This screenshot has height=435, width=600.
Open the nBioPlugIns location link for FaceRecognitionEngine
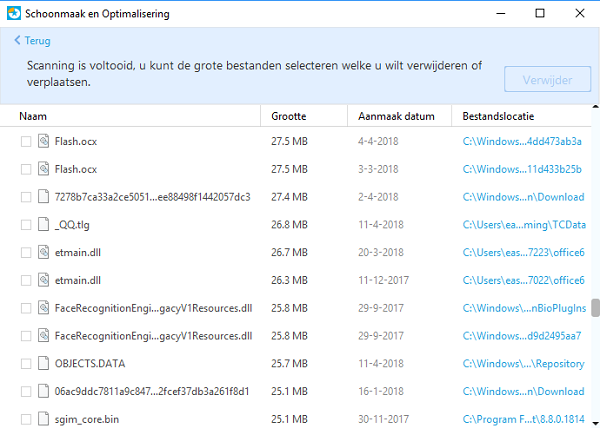523,308
